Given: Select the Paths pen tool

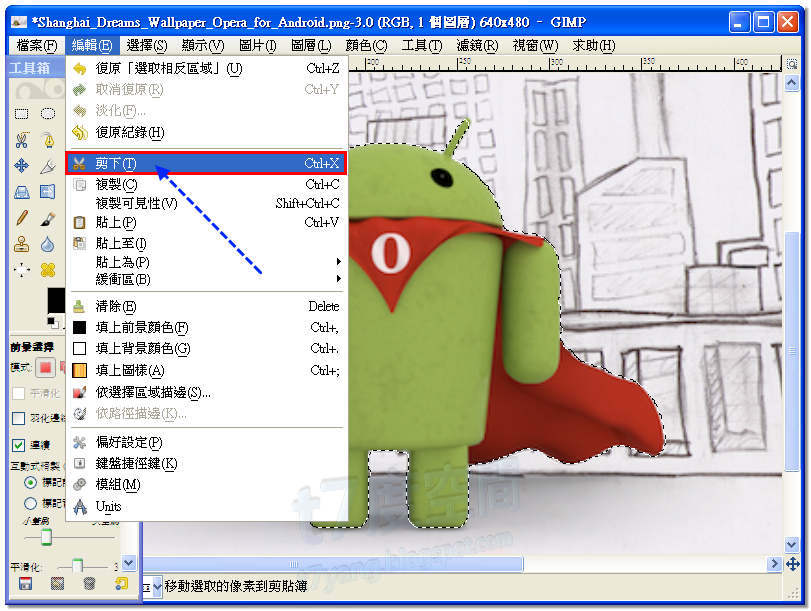Looking at the screenshot, I should (48, 140).
